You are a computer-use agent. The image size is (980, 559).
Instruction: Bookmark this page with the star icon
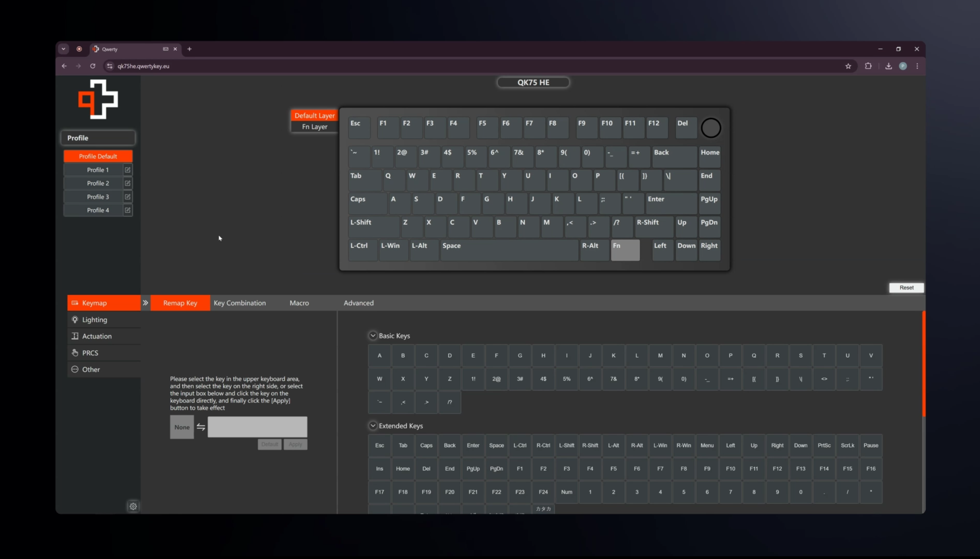tap(848, 66)
